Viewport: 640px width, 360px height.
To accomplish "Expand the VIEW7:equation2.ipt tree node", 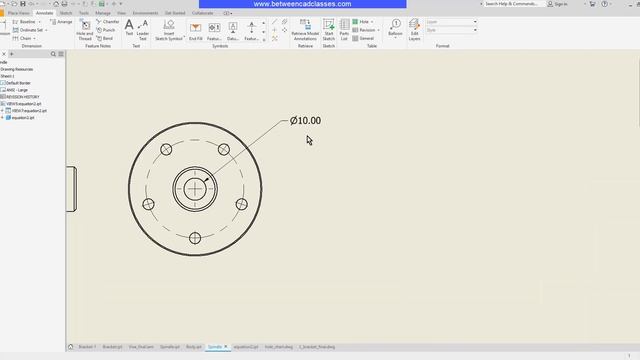I will coord(2,111).
